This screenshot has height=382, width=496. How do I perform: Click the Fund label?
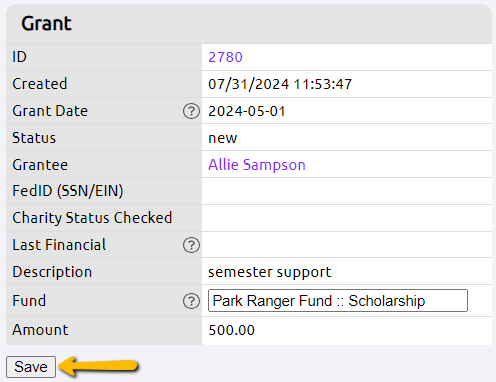[29, 301]
